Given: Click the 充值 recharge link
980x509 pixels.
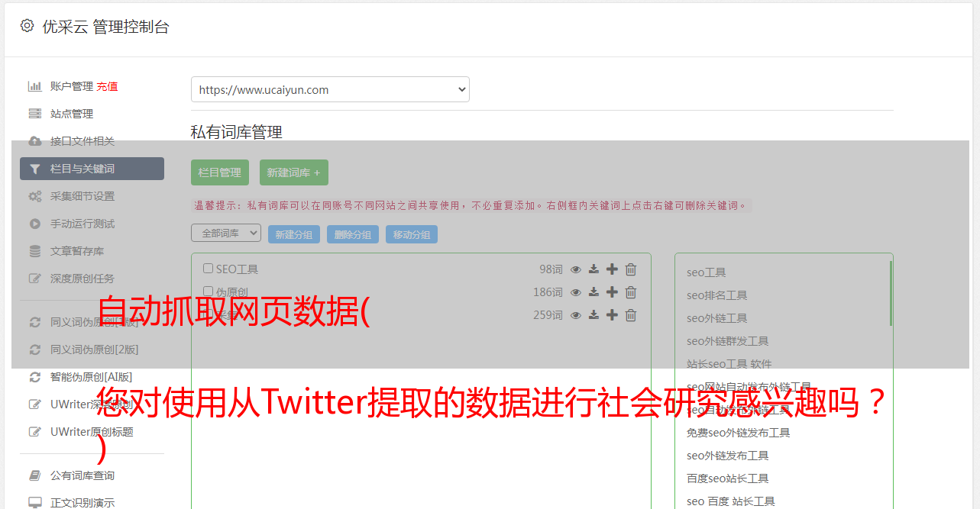Looking at the screenshot, I should coord(107,86).
